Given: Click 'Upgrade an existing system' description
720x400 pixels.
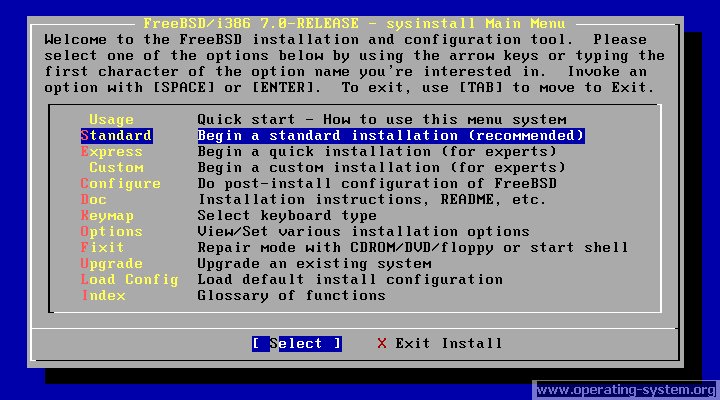Looking at the screenshot, I should click(315, 264).
